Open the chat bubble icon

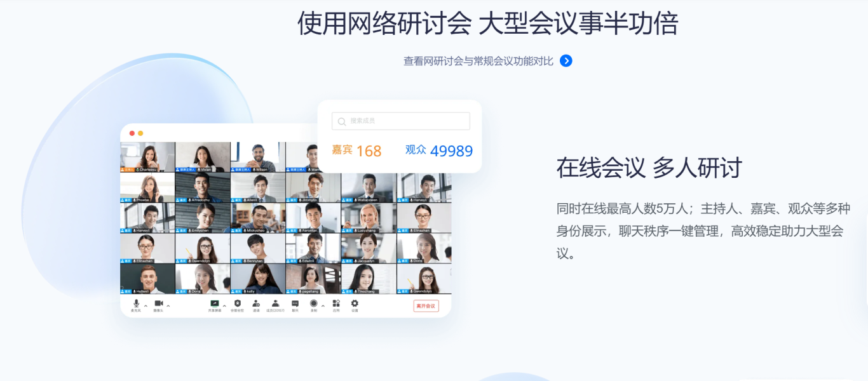coord(295,304)
